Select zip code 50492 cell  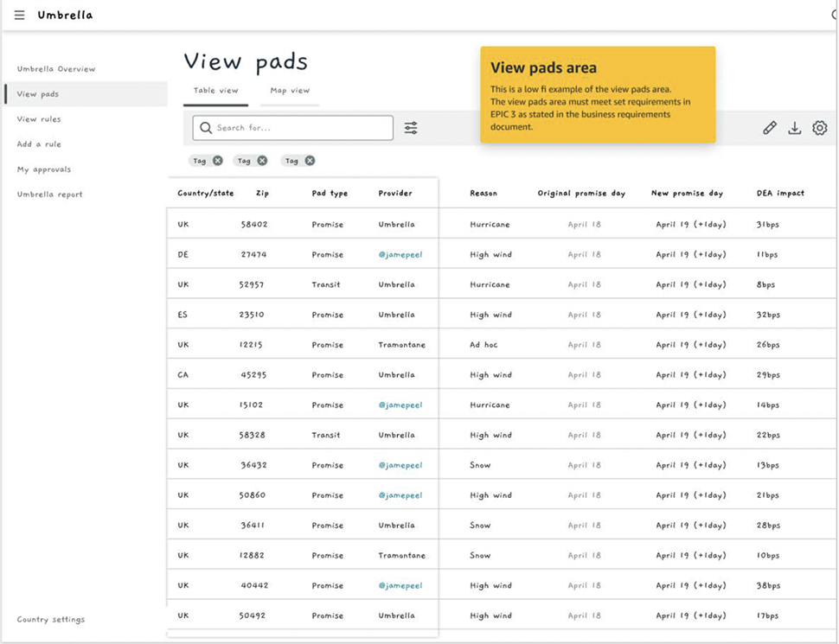(x=252, y=615)
